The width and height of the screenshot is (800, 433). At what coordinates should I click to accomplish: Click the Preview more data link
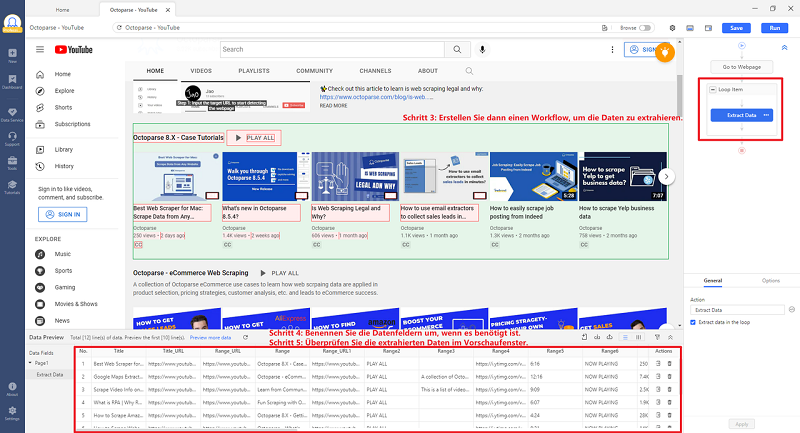click(210, 338)
